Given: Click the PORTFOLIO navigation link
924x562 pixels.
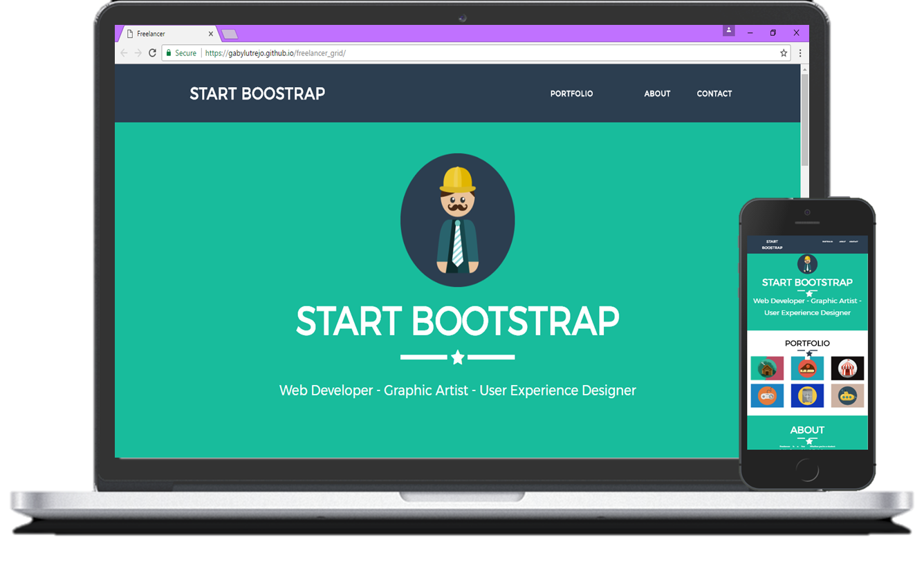Looking at the screenshot, I should 571,94.
